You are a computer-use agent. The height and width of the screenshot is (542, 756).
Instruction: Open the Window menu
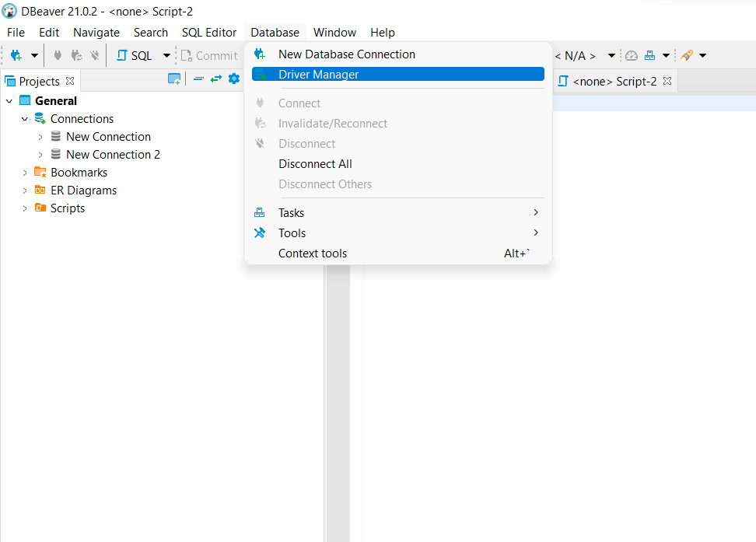tap(334, 32)
